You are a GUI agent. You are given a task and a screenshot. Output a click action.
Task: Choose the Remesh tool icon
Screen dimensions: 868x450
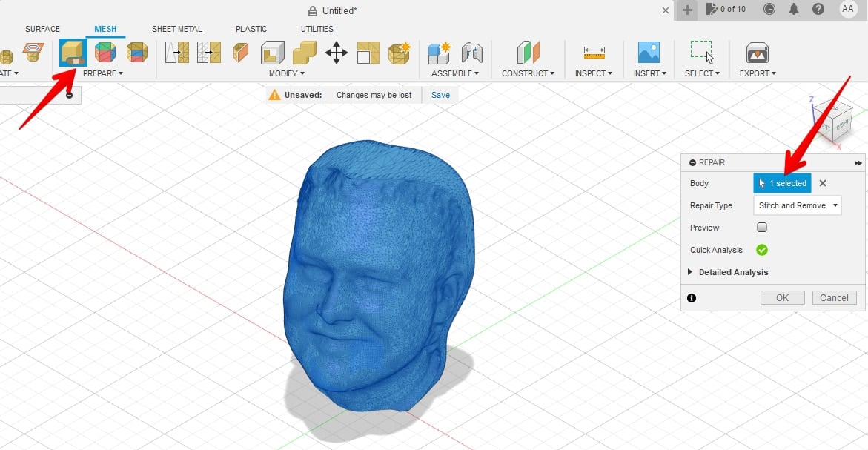point(177,53)
